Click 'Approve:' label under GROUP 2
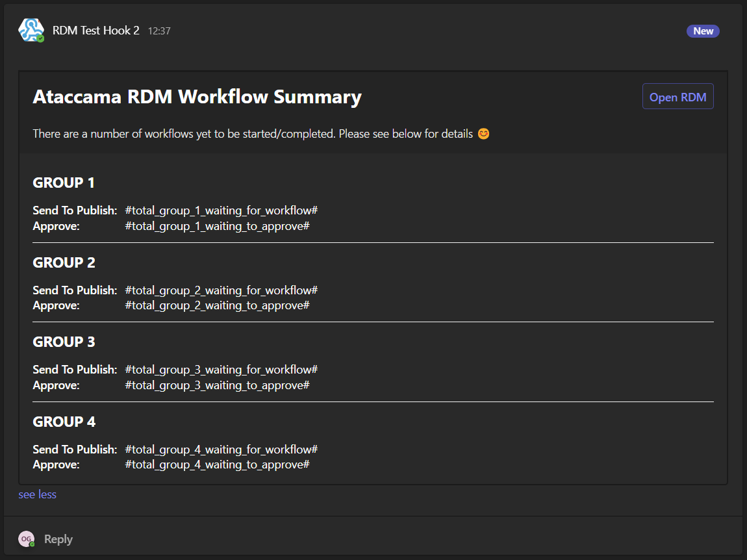747x560 pixels. point(57,305)
